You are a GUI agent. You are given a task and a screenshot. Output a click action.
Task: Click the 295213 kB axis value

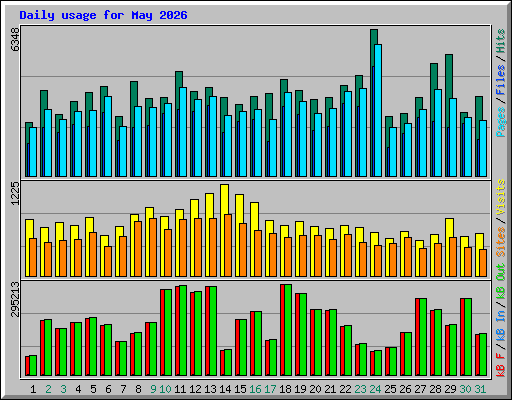click(x=15, y=299)
